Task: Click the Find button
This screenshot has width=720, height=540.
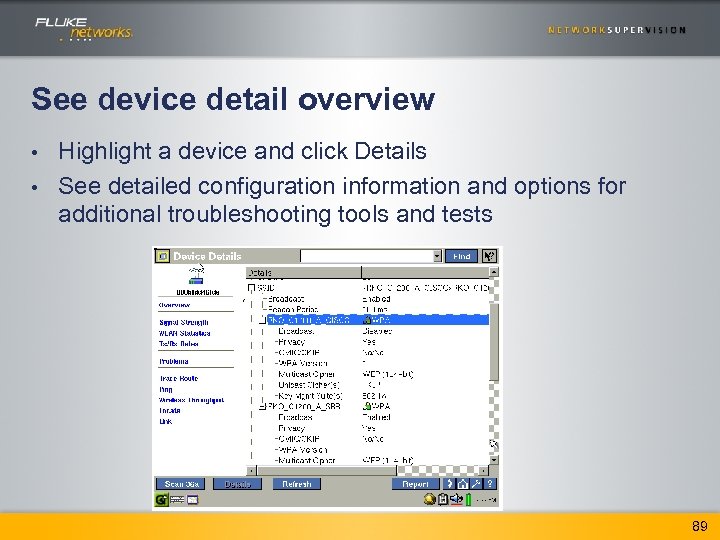Action: 461,256
